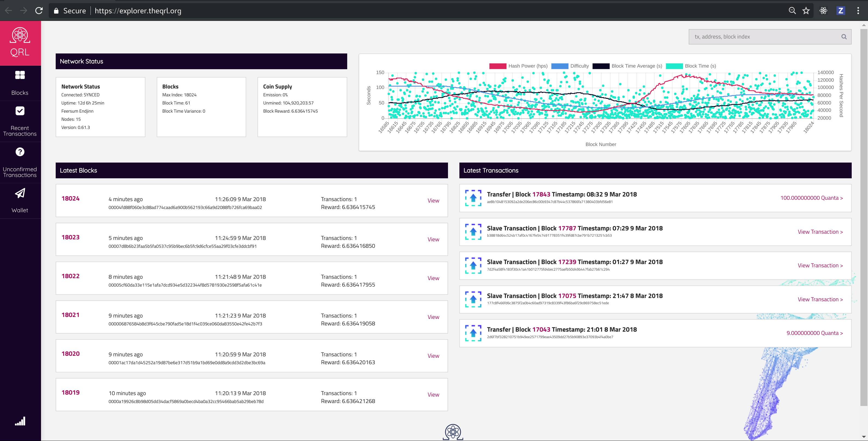
Task: Bookmark this page with the star icon
Action: point(806,10)
